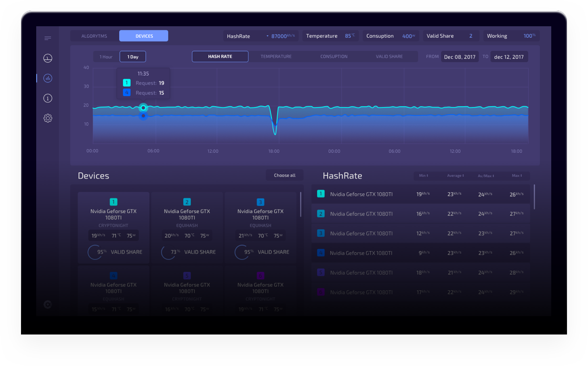
Task: Open the gauge dashboard icon in sidebar
Action: tap(48, 58)
